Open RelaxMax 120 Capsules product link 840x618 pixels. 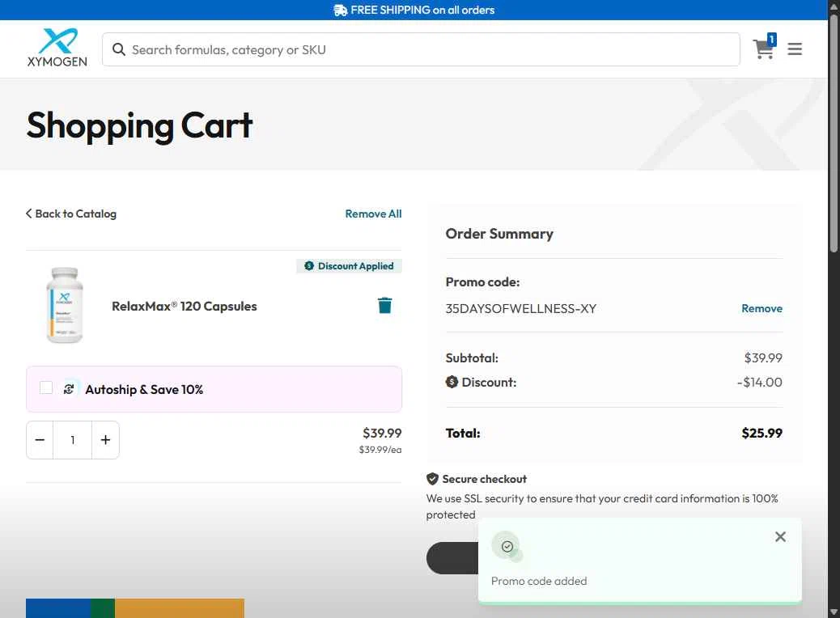click(x=184, y=307)
